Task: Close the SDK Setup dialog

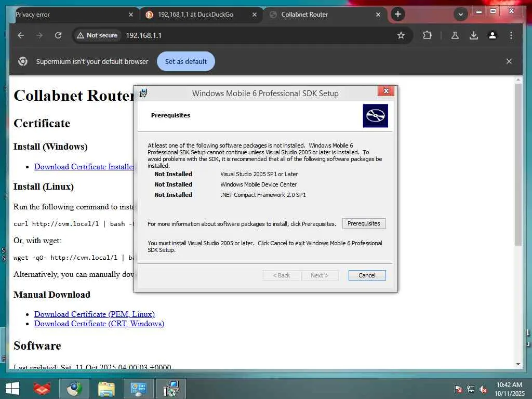Action: click(x=386, y=91)
